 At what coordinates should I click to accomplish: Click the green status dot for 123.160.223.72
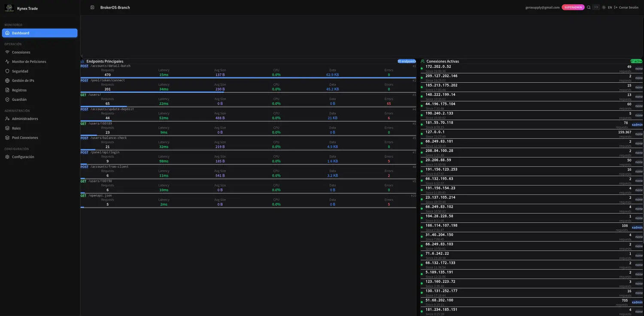[422, 283]
